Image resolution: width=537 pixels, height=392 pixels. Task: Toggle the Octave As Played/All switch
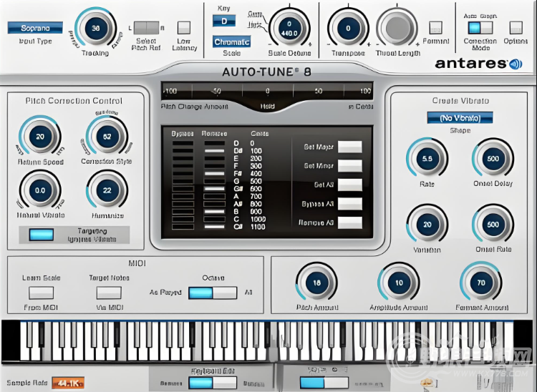(x=213, y=293)
